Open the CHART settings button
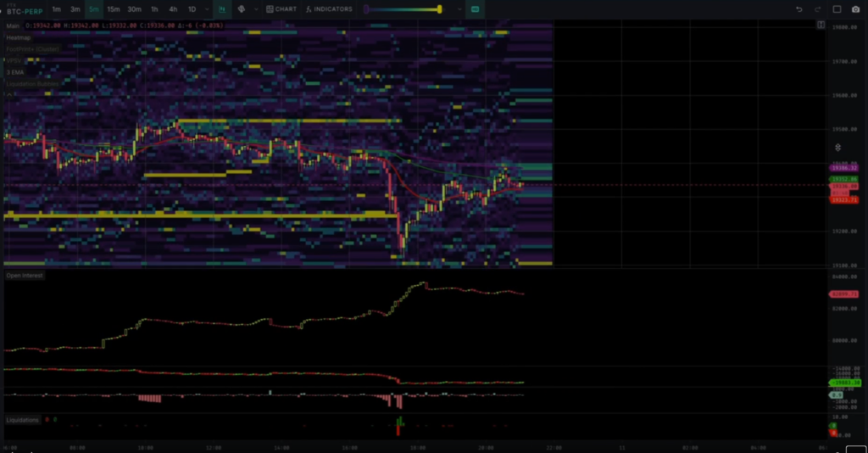Image resolution: width=868 pixels, height=453 pixels. tap(281, 9)
